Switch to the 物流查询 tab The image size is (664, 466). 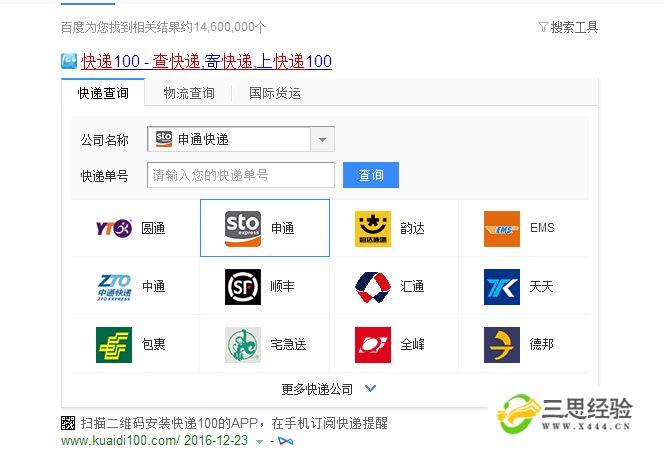[x=188, y=93]
